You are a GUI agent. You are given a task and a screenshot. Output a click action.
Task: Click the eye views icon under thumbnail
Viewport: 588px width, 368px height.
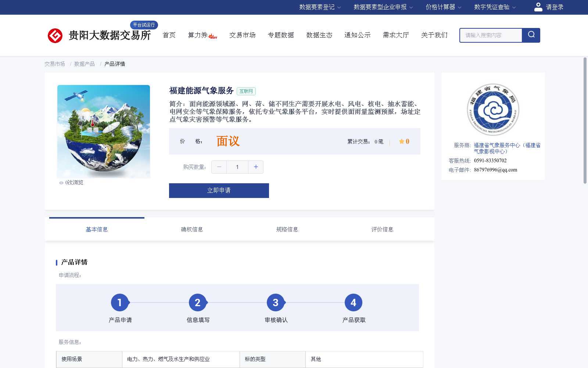(61, 183)
